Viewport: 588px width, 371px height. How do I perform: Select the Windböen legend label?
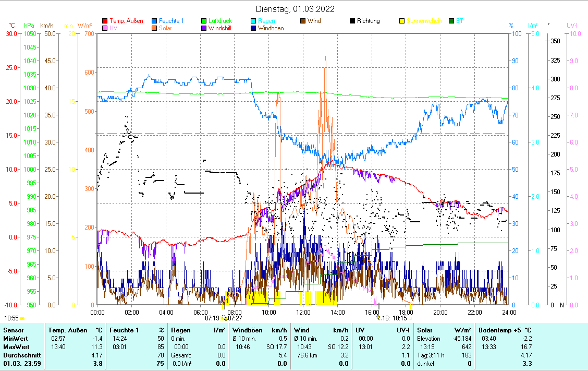271,28
